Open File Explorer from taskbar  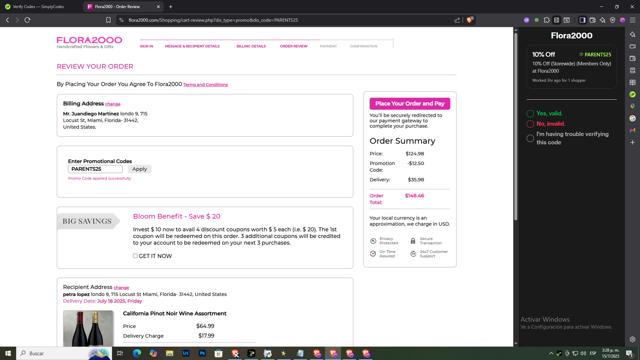(169, 353)
